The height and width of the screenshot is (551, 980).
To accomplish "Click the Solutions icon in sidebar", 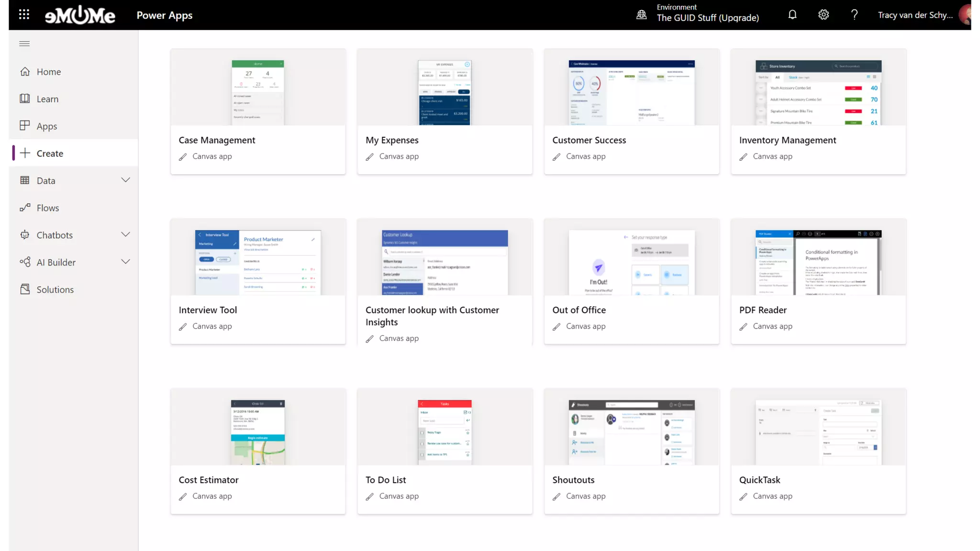I will (25, 289).
